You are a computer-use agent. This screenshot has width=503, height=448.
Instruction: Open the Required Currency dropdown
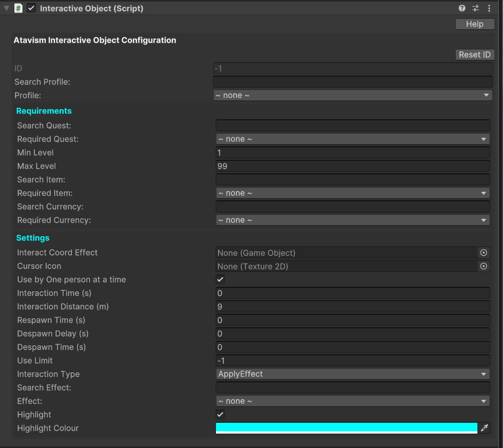tap(353, 220)
